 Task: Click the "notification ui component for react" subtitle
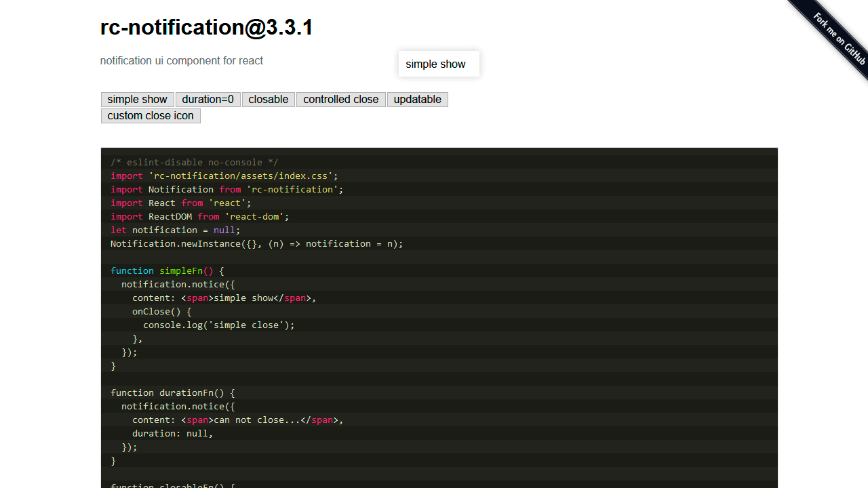[182, 61]
